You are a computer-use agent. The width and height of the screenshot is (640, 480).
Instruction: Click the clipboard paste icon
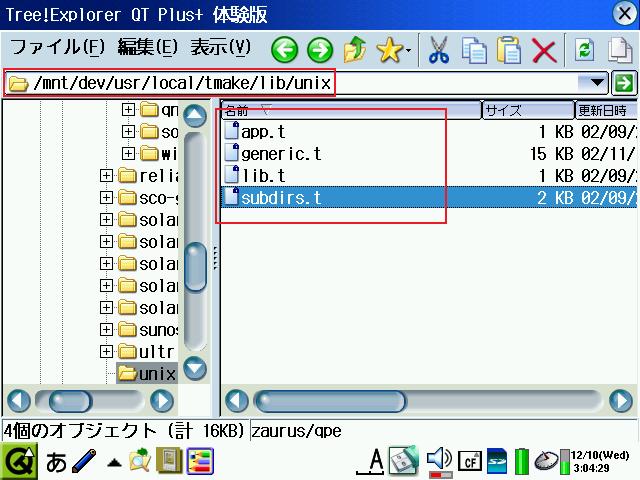(509, 50)
